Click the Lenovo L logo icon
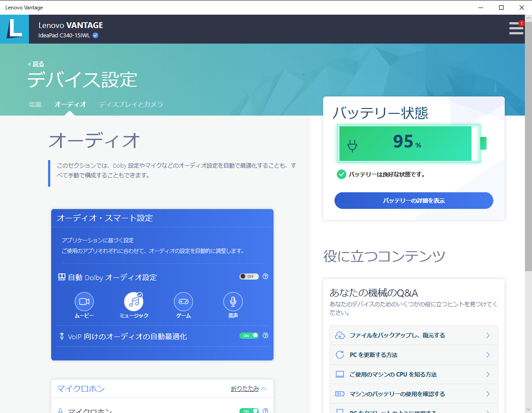The width and height of the screenshot is (532, 413). click(x=14, y=29)
